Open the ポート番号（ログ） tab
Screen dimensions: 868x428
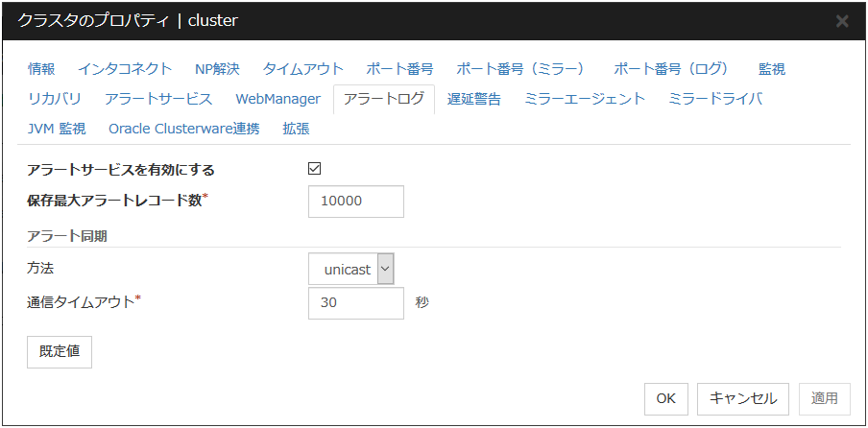671,69
